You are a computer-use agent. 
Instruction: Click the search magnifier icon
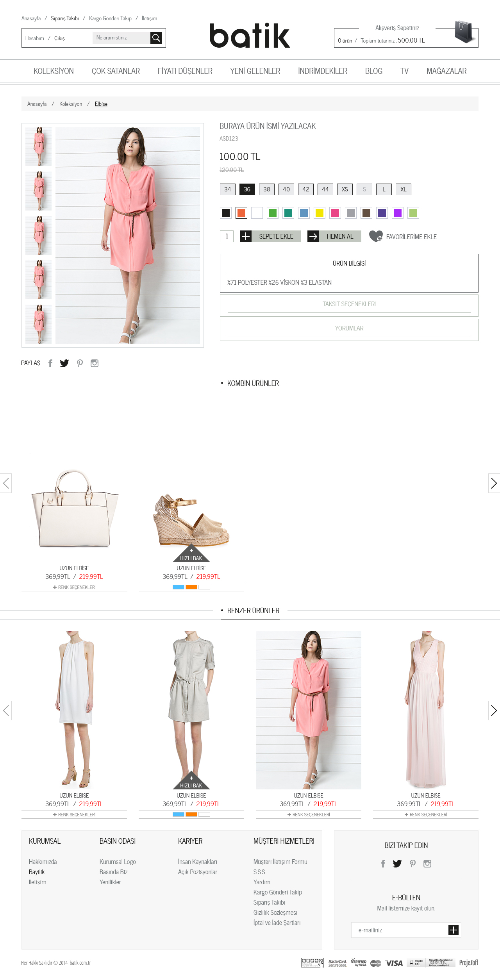point(156,38)
